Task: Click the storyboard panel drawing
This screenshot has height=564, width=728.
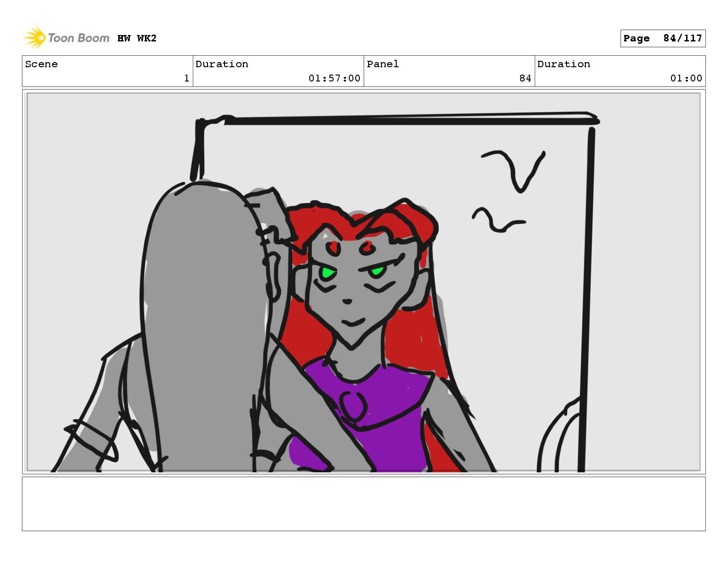Action: pyautogui.click(x=364, y=282)
